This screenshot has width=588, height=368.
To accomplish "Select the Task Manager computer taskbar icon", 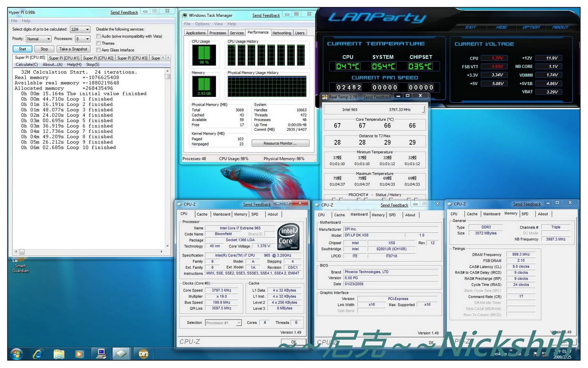I will (101, 354).
